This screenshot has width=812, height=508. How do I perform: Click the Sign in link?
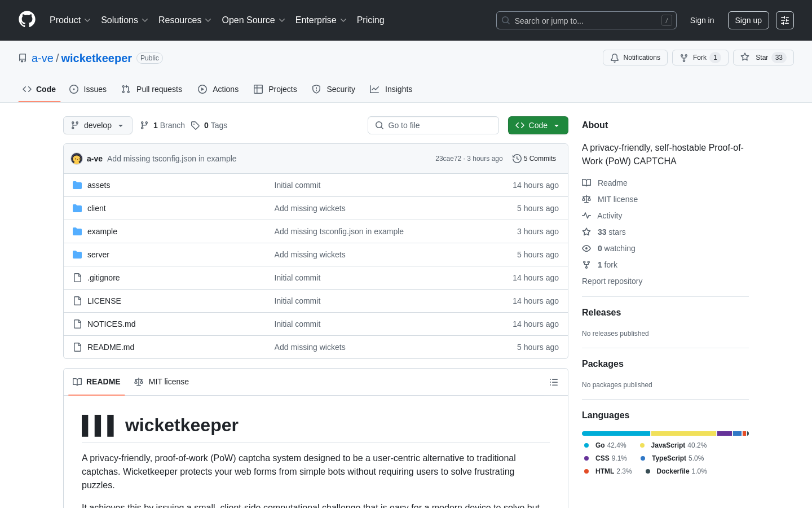702,20
